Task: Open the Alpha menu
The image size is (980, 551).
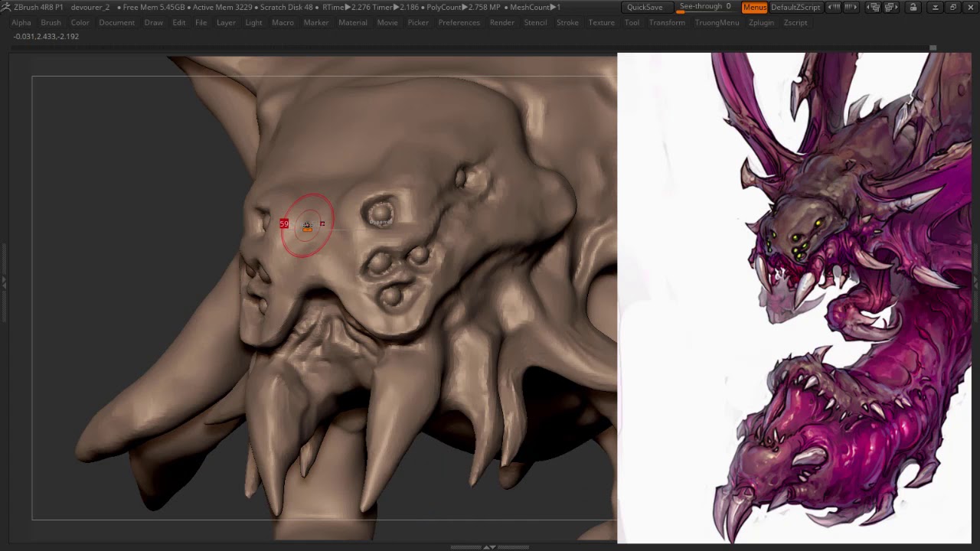Action: (x=21, y=22)
